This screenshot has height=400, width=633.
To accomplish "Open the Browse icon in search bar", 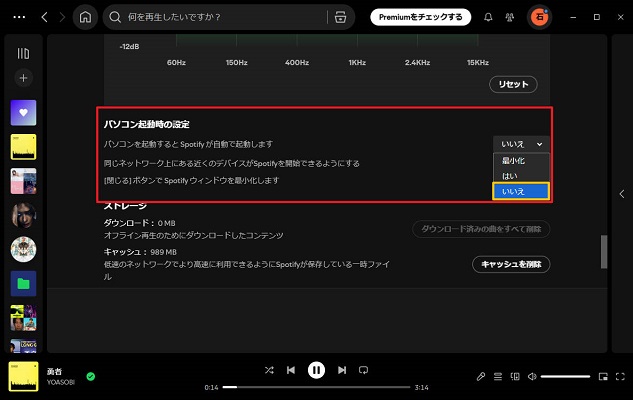I will pyautogui.click(x=340, y=17).
